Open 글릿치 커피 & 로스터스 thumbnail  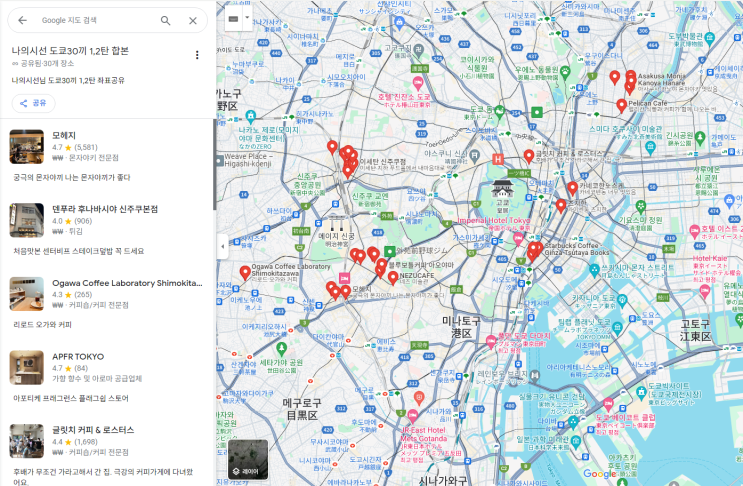[x=27, y=441]
